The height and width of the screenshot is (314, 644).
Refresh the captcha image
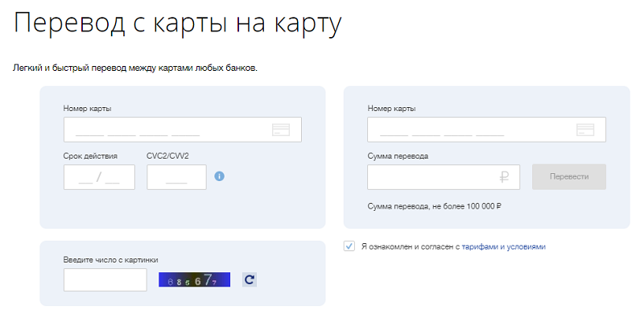click(x=250, y=280)
